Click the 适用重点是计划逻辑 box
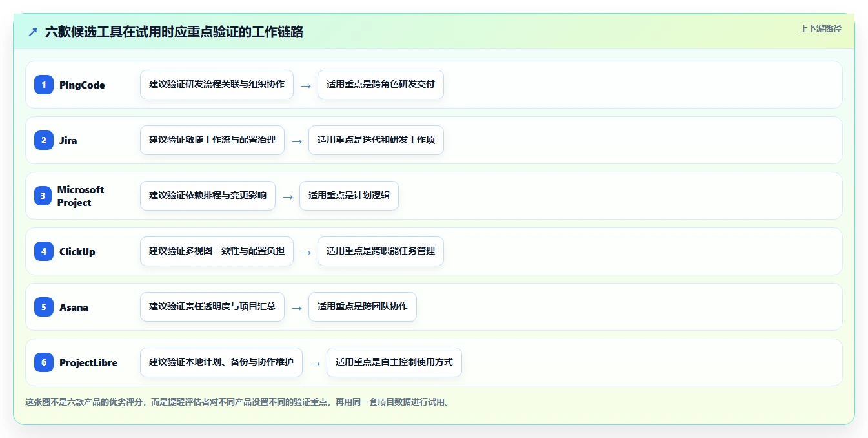This screenshot has height=438, width=868. (349, 196)
